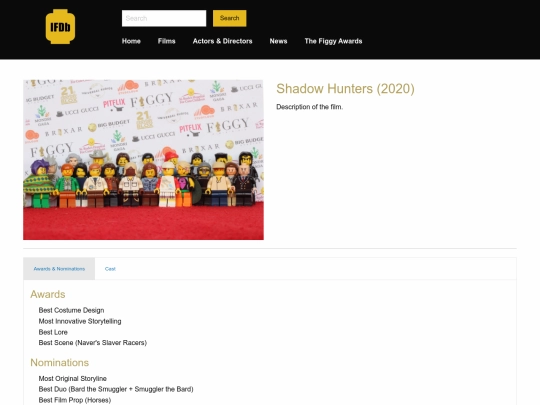Click the Shadow Hunters film poster image
Viewport: 540px width, 405px height.
click(x=143, y=160)
